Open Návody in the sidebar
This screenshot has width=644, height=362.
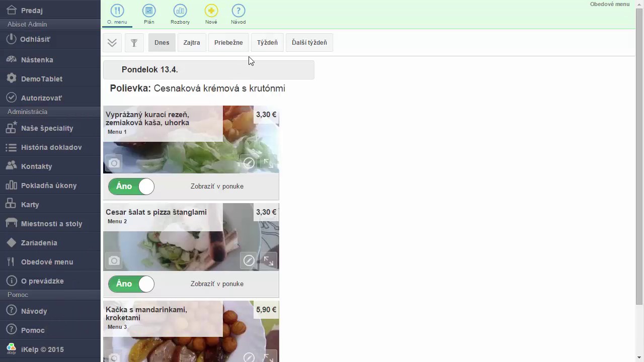[x=50, y=311]
